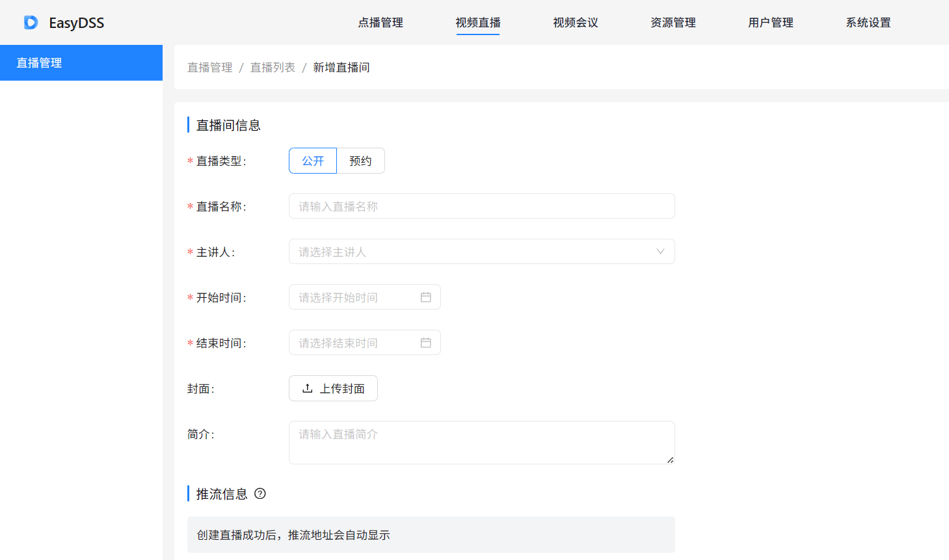Select the 公开 live type option
The width and height of the screenshot is (949, 560).
tap(313, 161)
